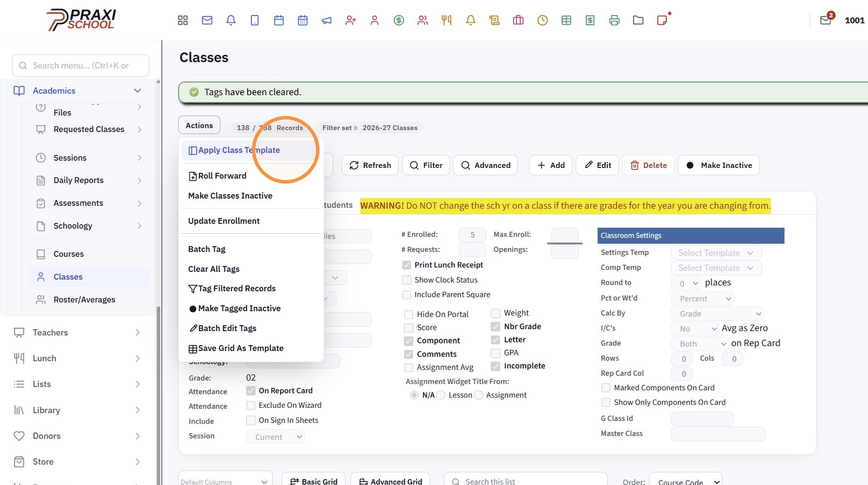The image size is (868, 485).
Task: Open inbox envelope with badge 2
Action: click(x=826, y=20)
